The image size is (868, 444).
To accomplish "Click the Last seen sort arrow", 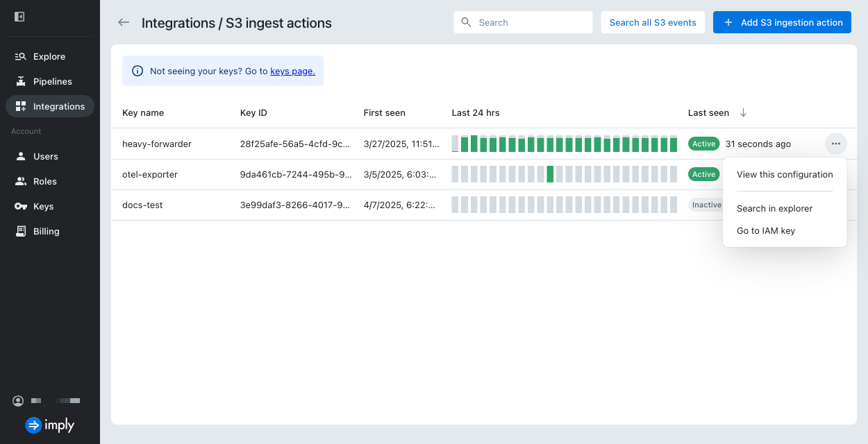I will tap(743, 112).
